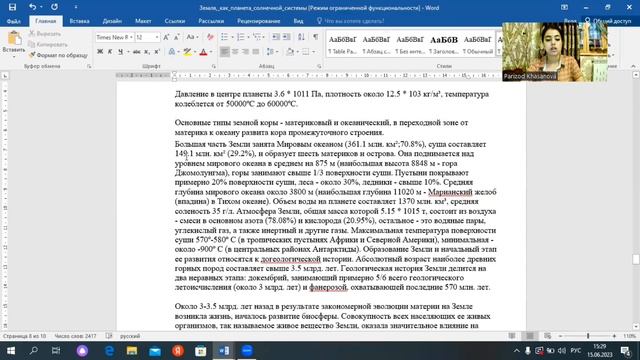Switch to the Вид tab
This screenshot has height=360, width=640.
click(298, 21)
